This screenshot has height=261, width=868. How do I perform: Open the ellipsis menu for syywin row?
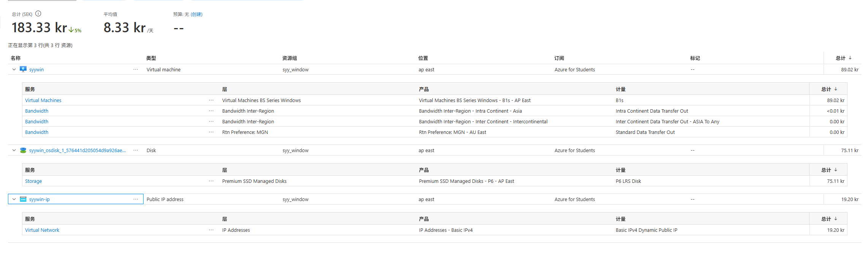(136, 69)
